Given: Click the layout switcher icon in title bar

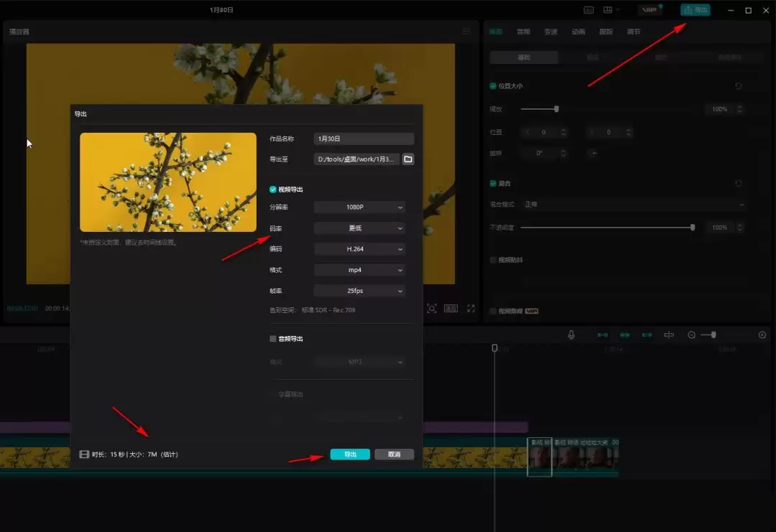Looking at the screenshot, I should coord(611,10).
